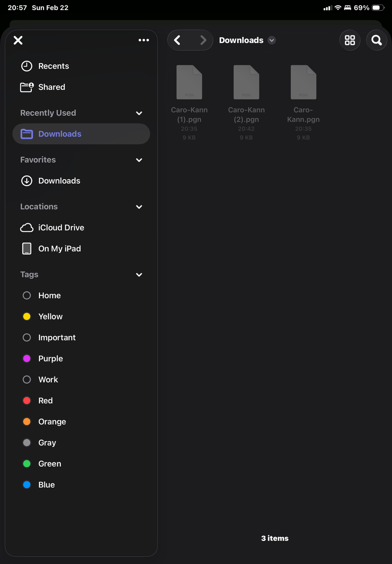This screenshot has width=392, height=564.
Task: Open Recents from the sidebar
Action: coord(53,66)
